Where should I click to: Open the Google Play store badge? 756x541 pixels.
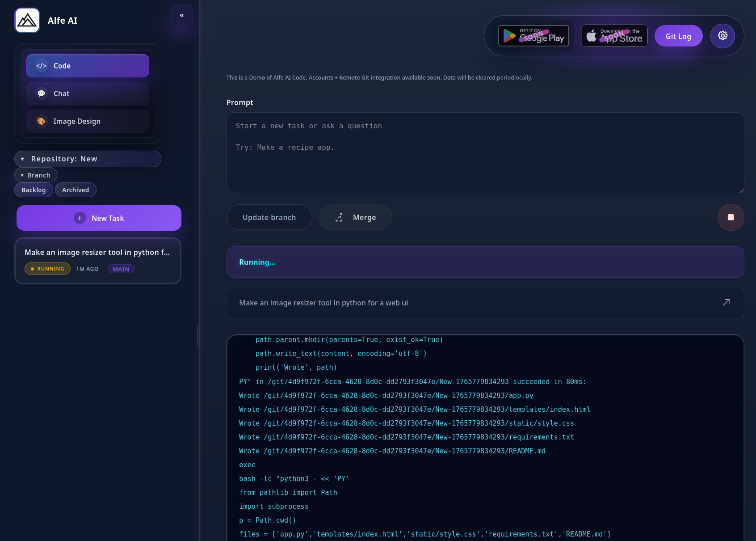tap(533, 36)
